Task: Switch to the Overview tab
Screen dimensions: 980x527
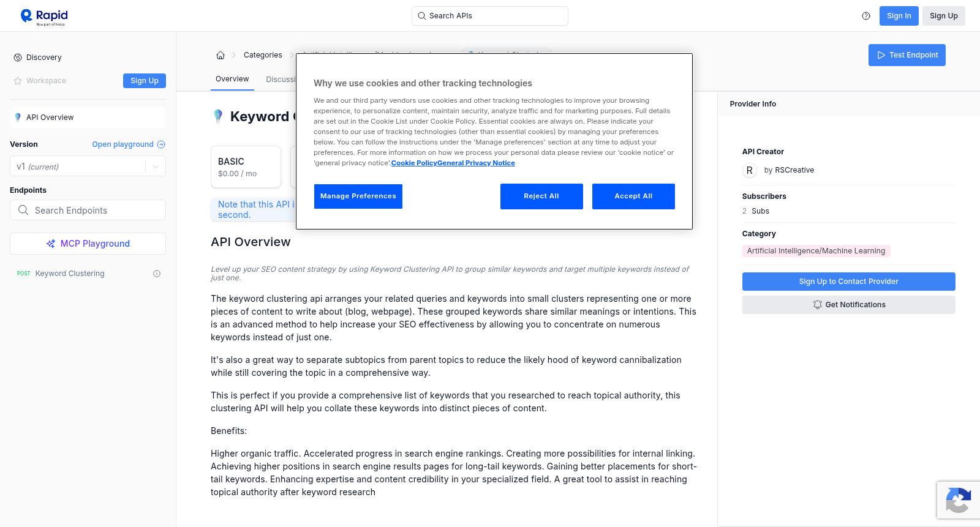Action: point(232,79)
